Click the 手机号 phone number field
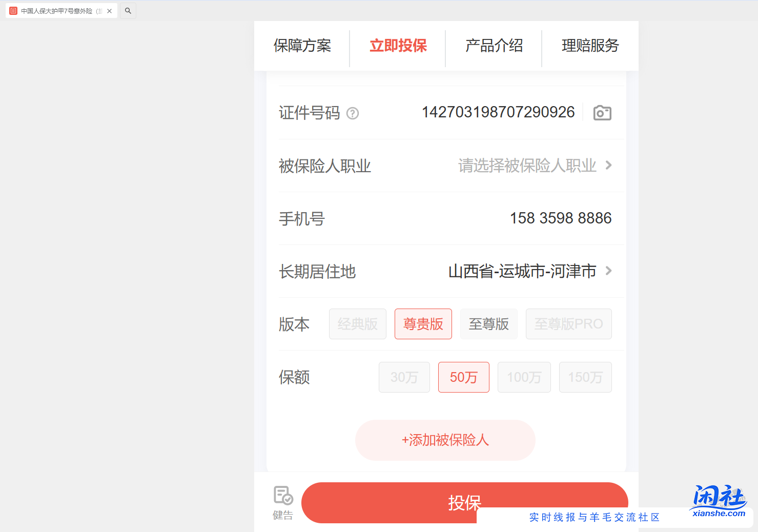The image size is (758, 532). (x=560, y=218)
